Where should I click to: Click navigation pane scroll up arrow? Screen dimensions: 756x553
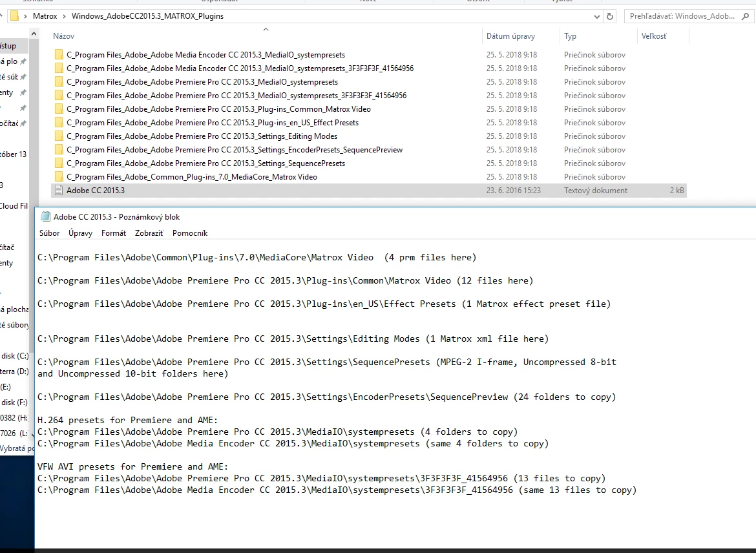(x=34, y=33)
